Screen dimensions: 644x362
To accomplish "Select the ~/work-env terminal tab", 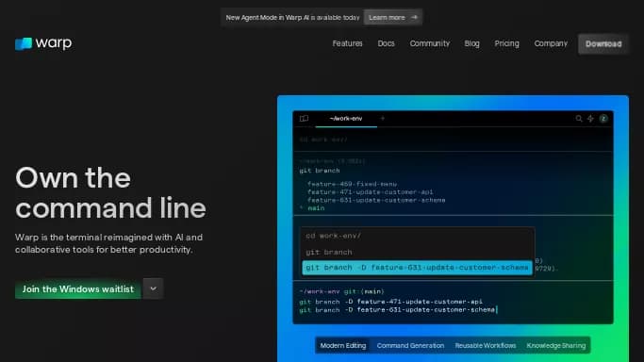I will 346,119.
